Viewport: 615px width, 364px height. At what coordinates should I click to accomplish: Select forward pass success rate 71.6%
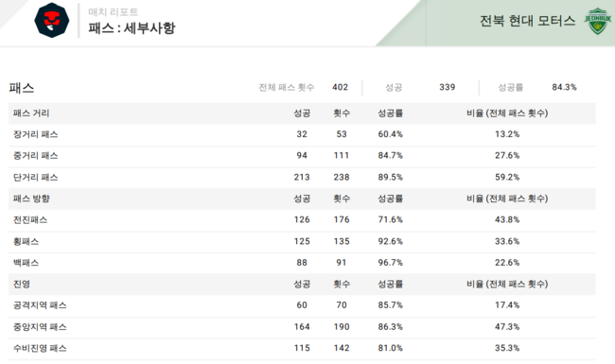(x=390, y=219)
